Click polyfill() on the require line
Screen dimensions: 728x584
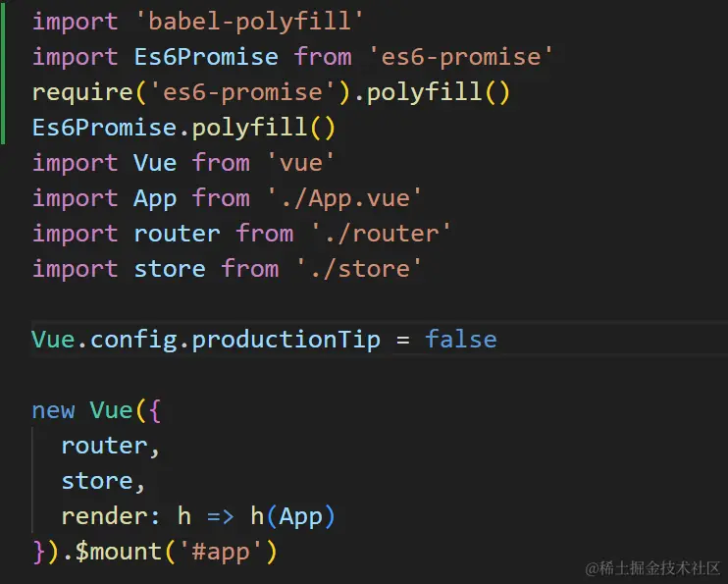(x=439, y=92)
